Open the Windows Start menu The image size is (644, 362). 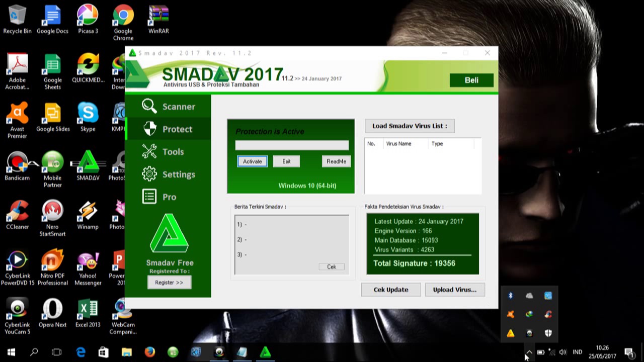(x=11, y=352)
